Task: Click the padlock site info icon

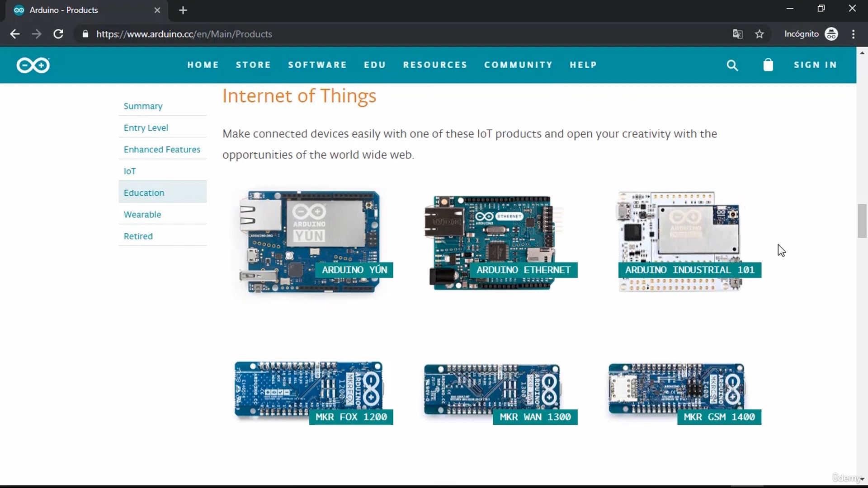Action: tap(85, 34)
